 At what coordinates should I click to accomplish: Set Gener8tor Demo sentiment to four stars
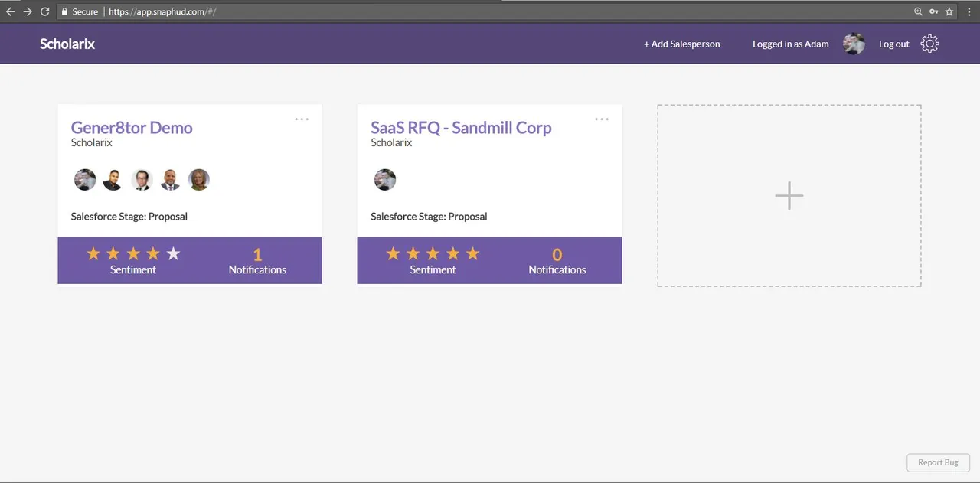point(153,253)
